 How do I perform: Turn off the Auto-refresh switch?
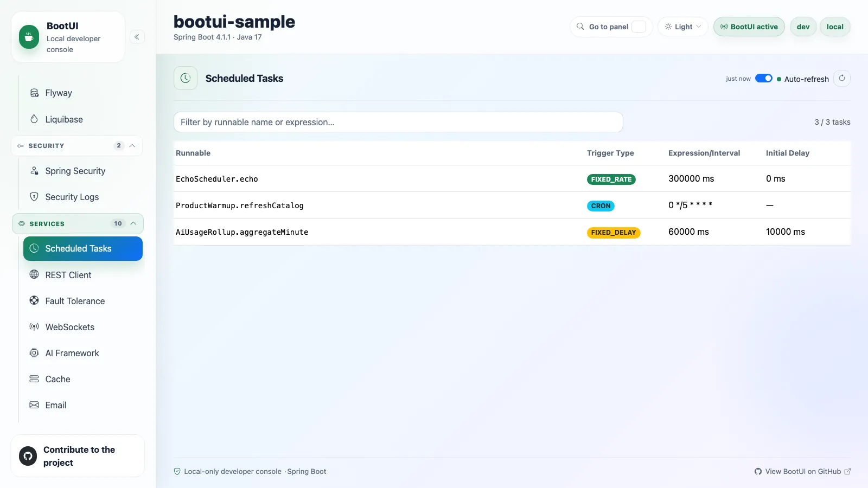(x=763, y=78)
